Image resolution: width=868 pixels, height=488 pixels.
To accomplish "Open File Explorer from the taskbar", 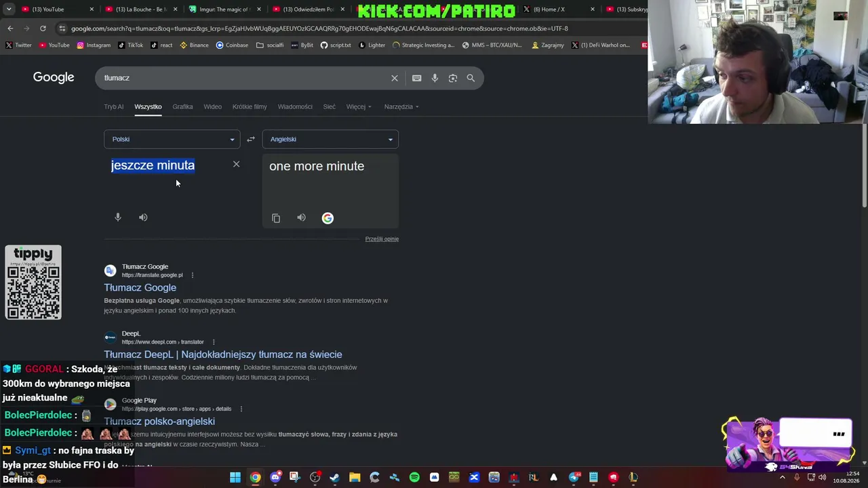I will pyautogui.click(x=355, y=478).
